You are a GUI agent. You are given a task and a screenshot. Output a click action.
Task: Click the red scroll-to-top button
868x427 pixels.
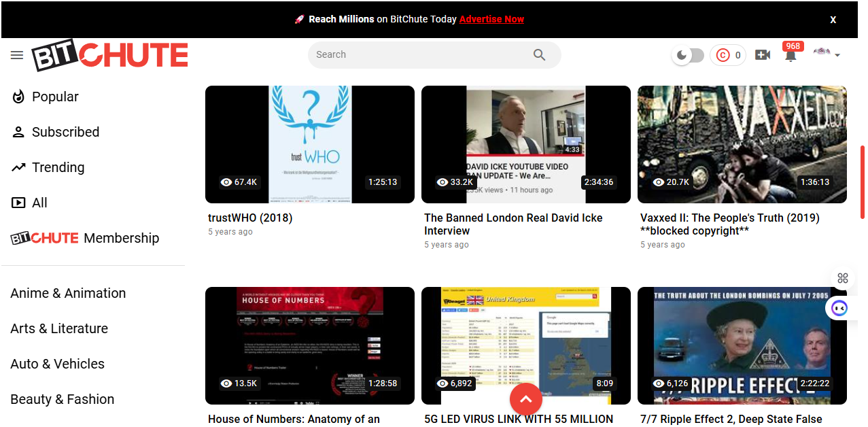point(526,400)
